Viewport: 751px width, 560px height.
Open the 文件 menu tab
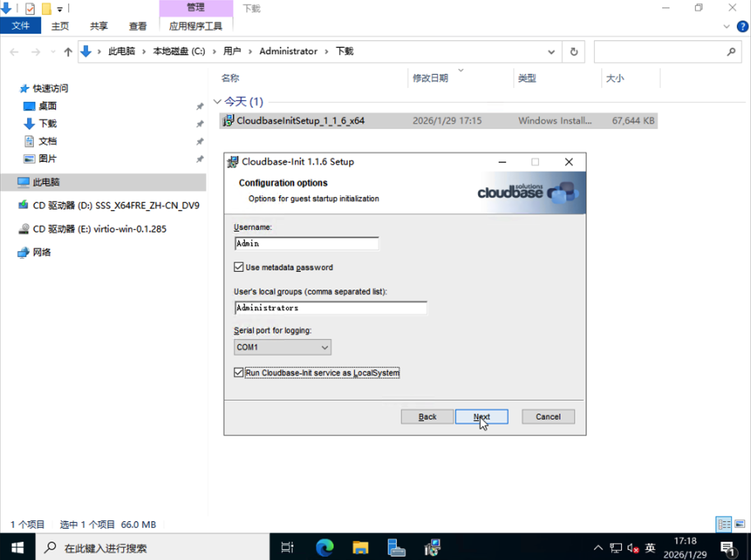(21, 26)
